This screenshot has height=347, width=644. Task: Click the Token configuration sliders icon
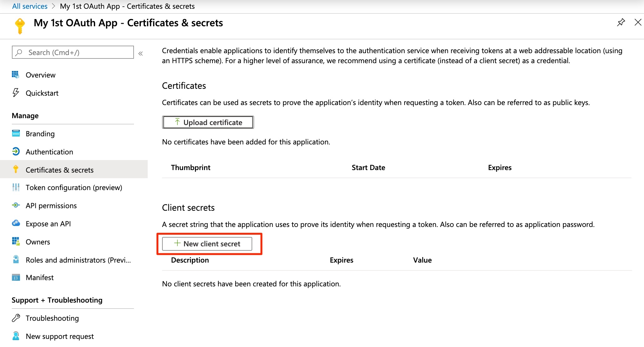pyautogui.click(x=16, y=187)
